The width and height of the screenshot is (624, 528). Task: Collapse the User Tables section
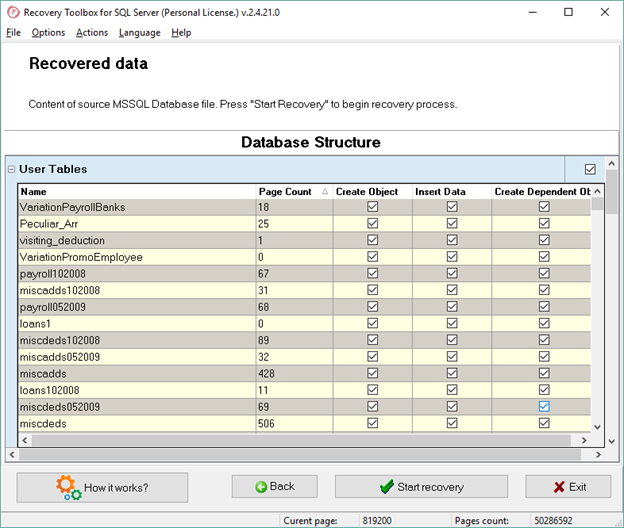(x=12, y=169)
